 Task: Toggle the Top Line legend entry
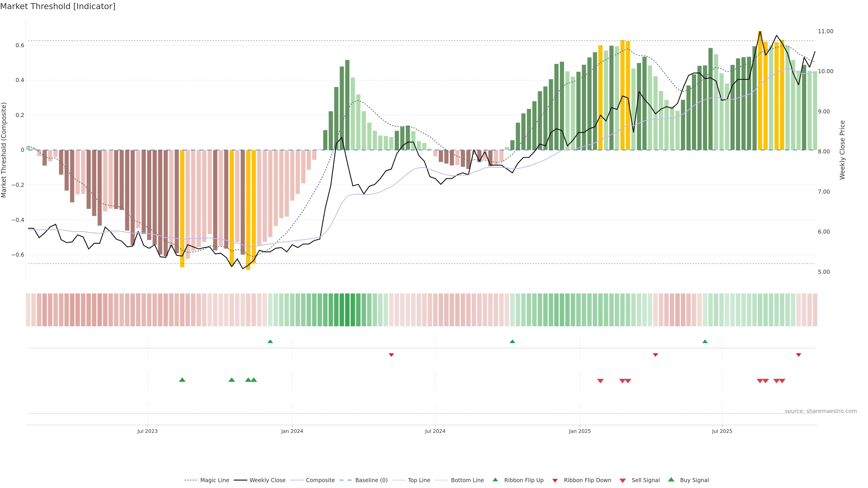pos(419,480)
